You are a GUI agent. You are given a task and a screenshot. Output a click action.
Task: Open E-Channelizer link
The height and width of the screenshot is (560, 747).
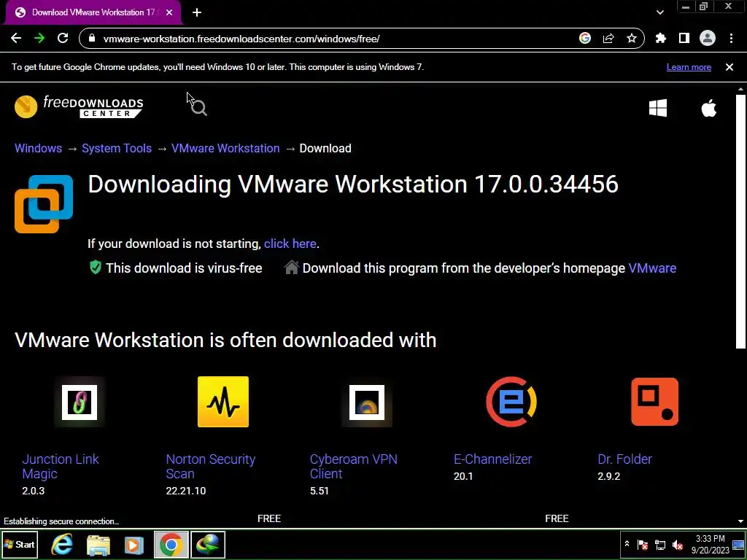tap(492, 459)
